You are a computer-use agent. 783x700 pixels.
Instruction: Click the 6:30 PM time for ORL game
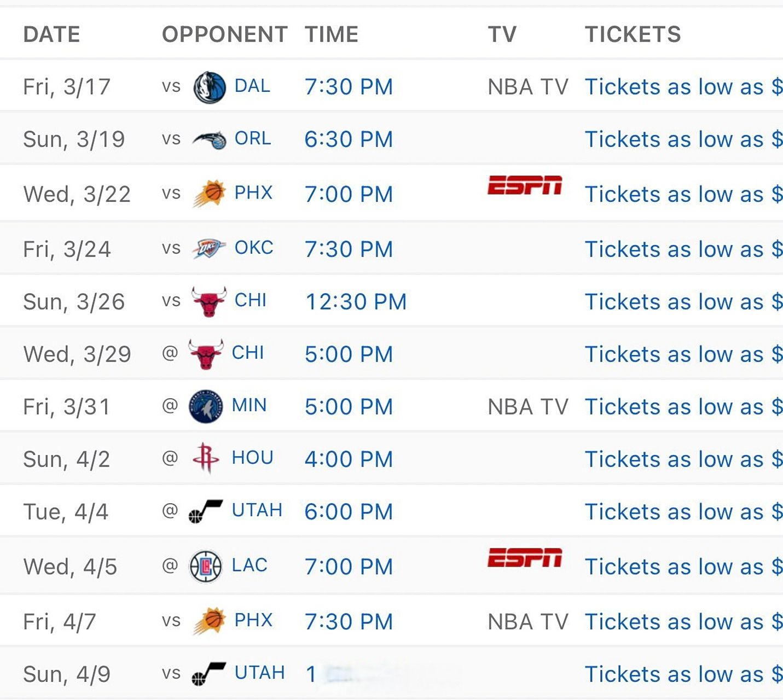[349, 139]
